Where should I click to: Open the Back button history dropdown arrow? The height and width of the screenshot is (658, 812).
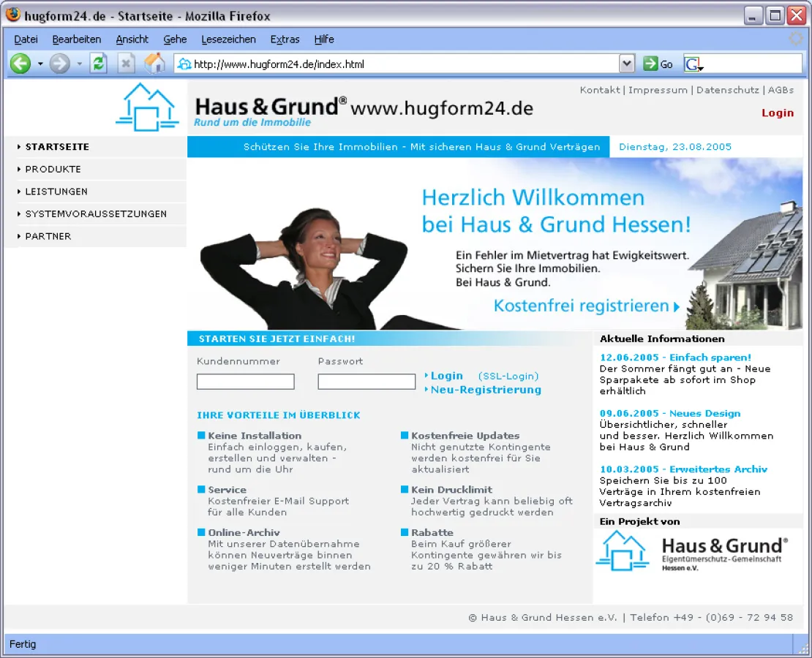(40, 64)
